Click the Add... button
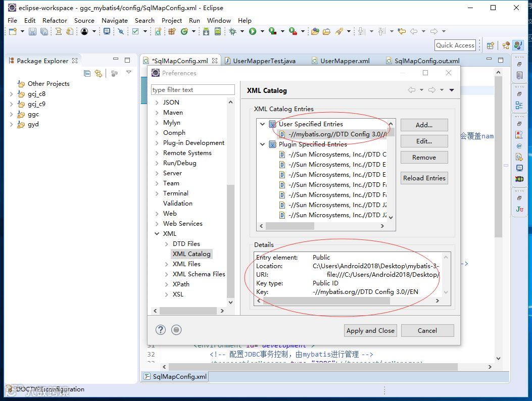532x401 pixels. [x=424, y=125]
